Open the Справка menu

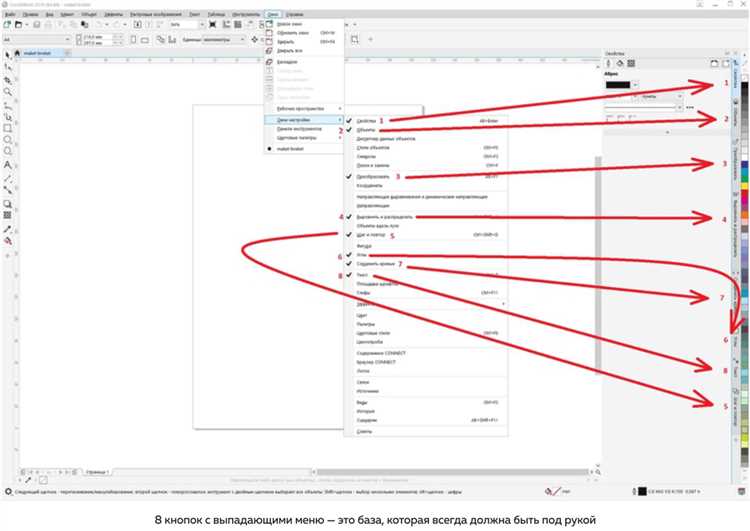[294, 15]
